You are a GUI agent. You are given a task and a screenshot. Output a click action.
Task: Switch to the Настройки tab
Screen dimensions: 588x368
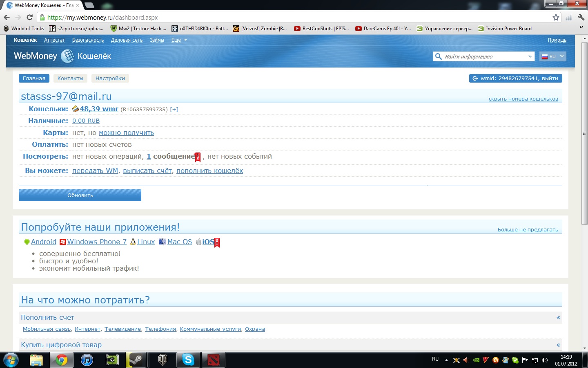point(110,79)
